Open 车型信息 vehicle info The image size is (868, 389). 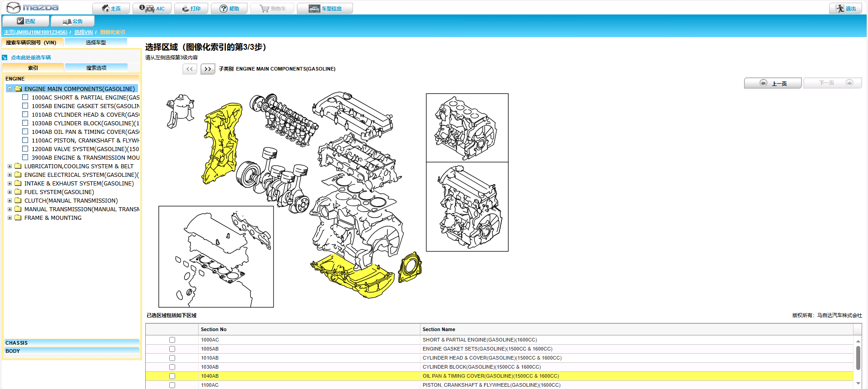click(x=325, y=9)
